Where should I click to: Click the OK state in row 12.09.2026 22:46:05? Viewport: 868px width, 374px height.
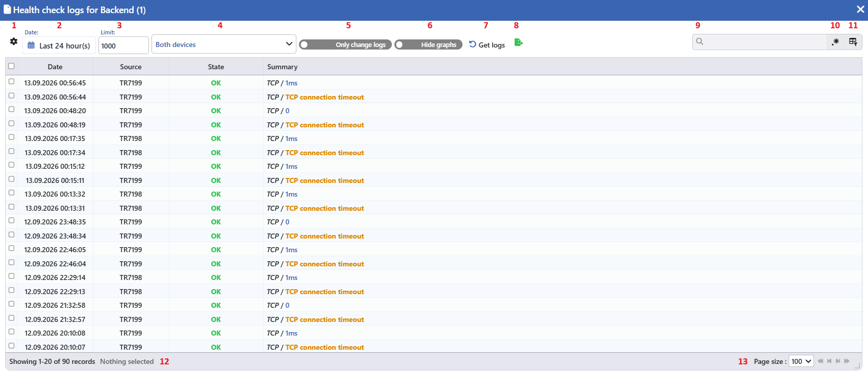(x=216, y=250)
